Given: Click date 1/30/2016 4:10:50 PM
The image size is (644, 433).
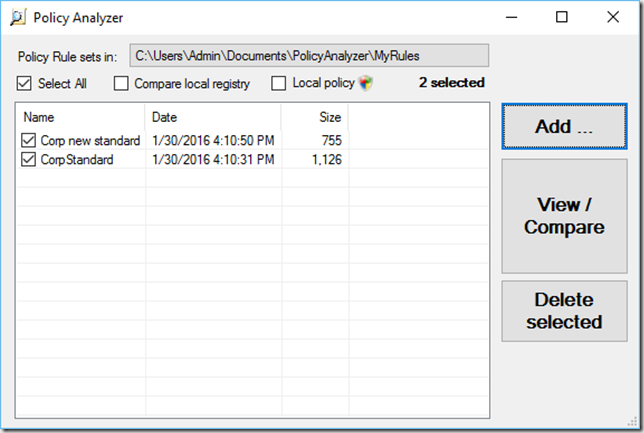Looking at the screenshot, I should pos(213,140).
